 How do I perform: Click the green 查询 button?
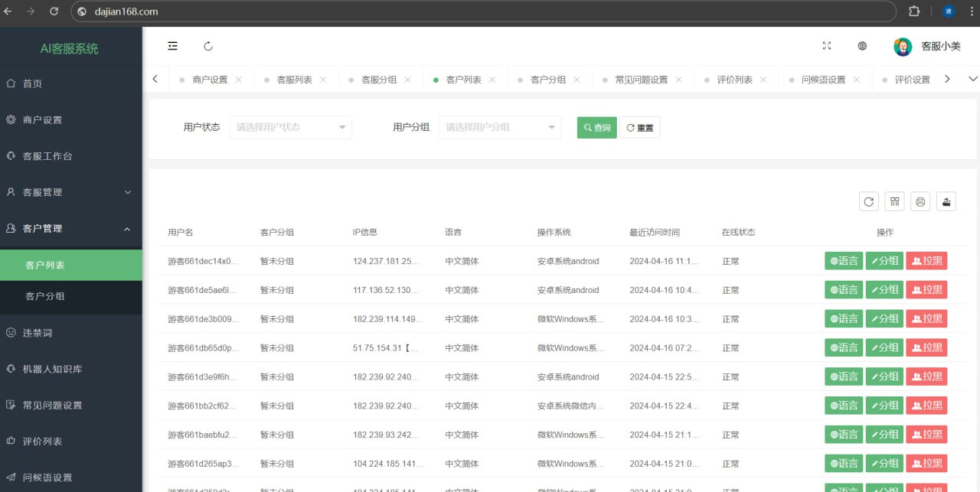click(596, 128)
